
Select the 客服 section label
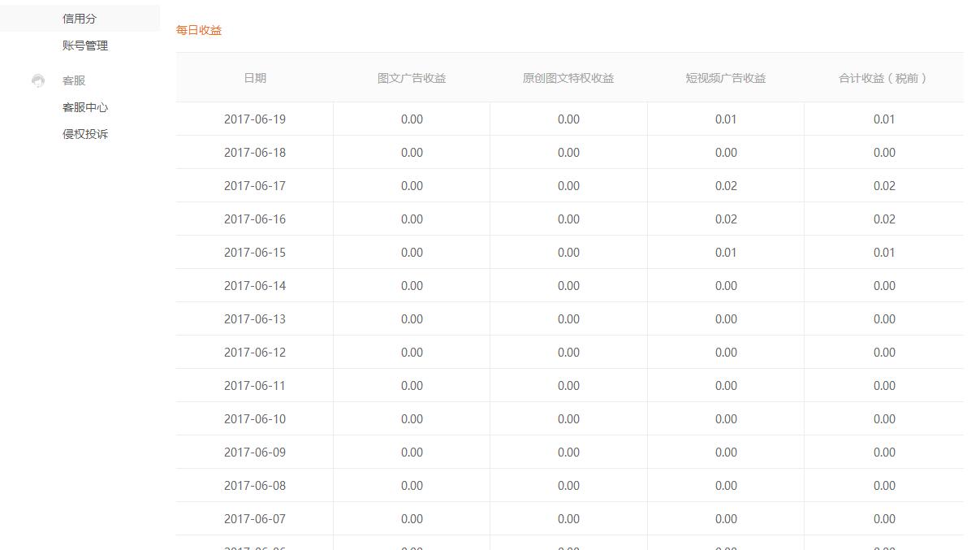(x=74, y=80)
